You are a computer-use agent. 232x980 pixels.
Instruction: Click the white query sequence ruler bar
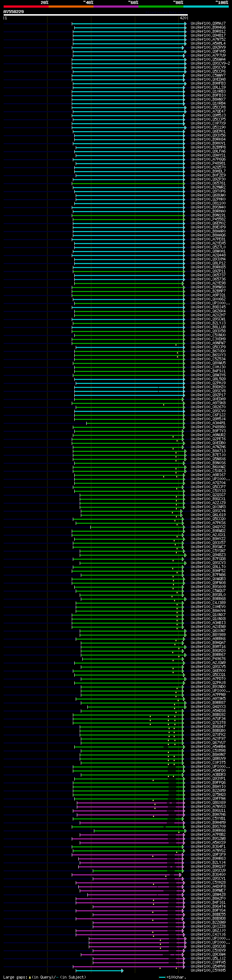pos(96,15)
